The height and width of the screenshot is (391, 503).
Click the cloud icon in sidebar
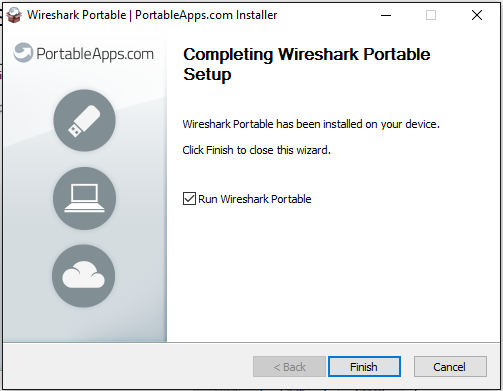click(84, 276)
